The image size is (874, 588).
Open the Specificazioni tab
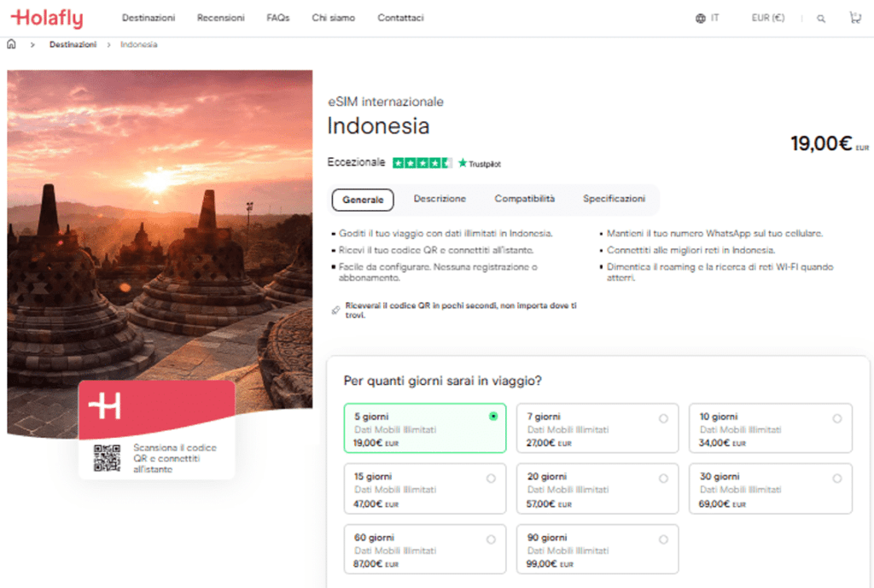pyautogui.click(x=614, y=199)
